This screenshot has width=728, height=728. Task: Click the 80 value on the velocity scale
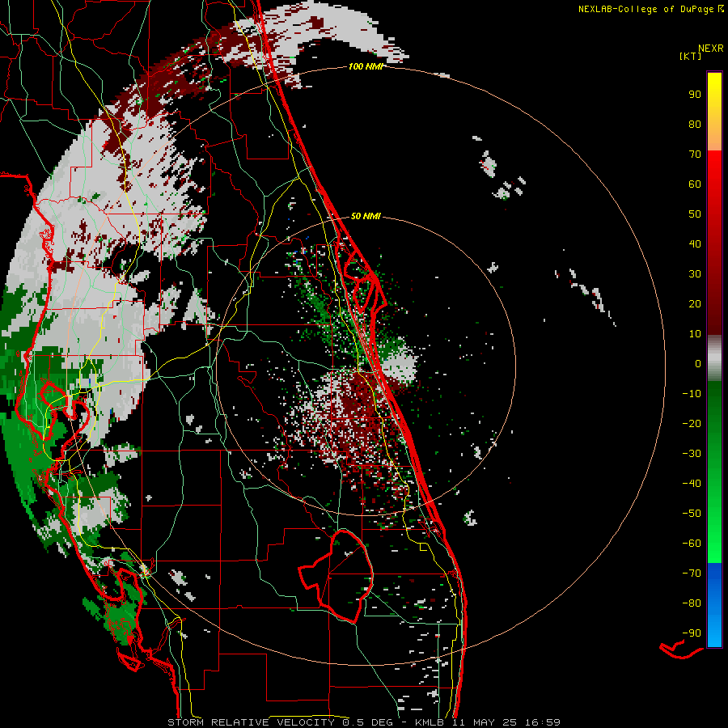point(695,125)
